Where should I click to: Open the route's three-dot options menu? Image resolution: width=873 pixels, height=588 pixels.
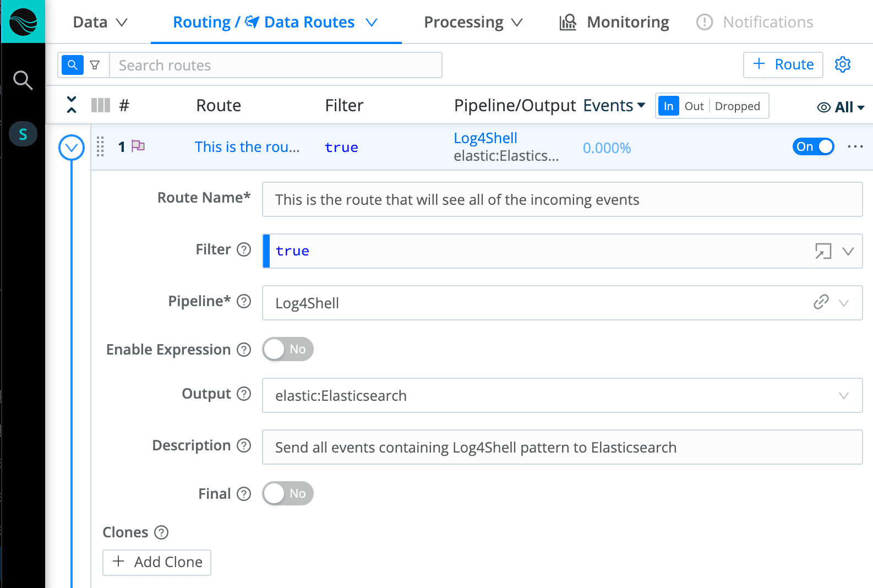coord(855,146)
